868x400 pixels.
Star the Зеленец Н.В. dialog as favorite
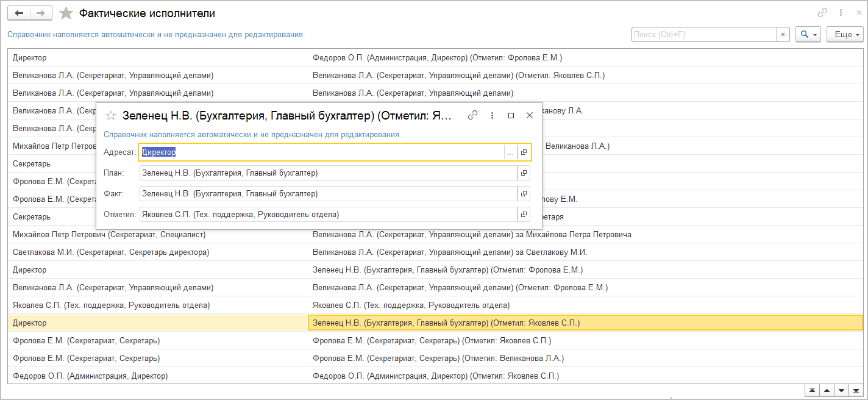click(111, 115)
